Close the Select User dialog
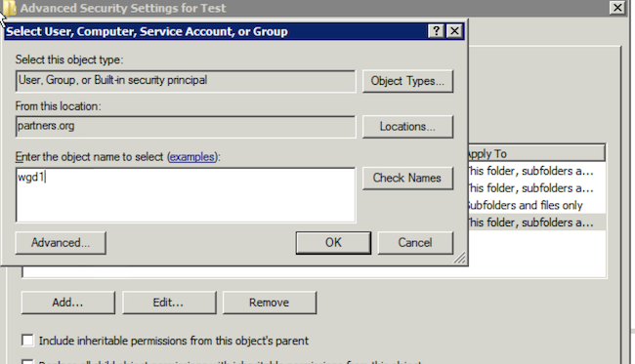Screen dimensions: 635x364 pos(454,30)
